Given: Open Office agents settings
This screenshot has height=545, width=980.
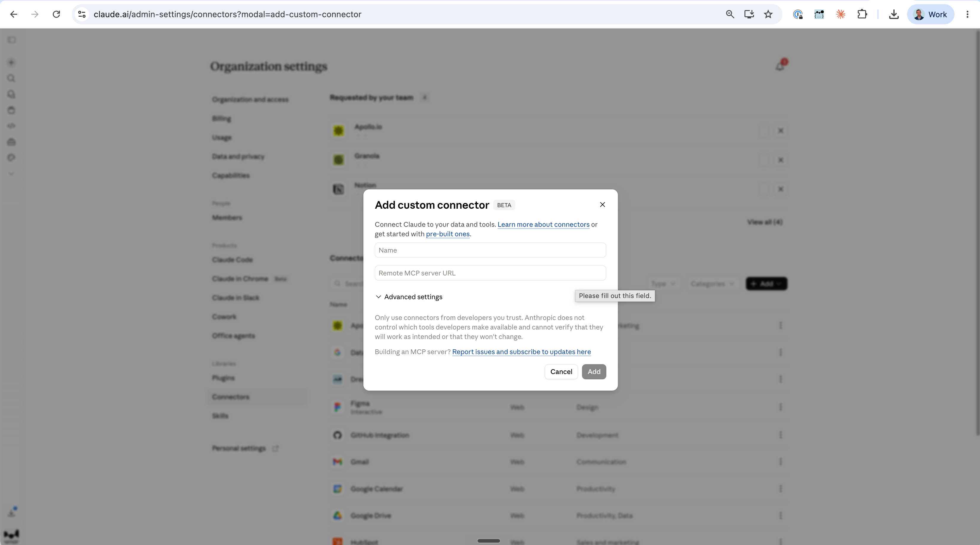Looking at the screenshot, I should (233, 336).
